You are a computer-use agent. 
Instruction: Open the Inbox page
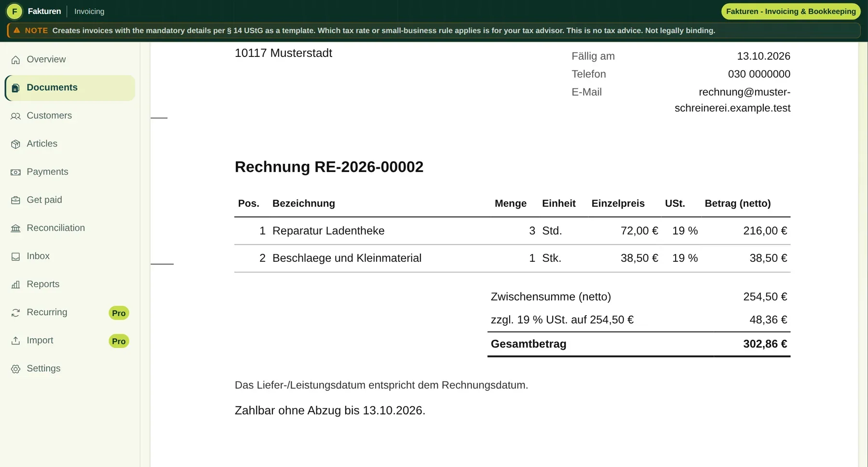tap(70, 256)
